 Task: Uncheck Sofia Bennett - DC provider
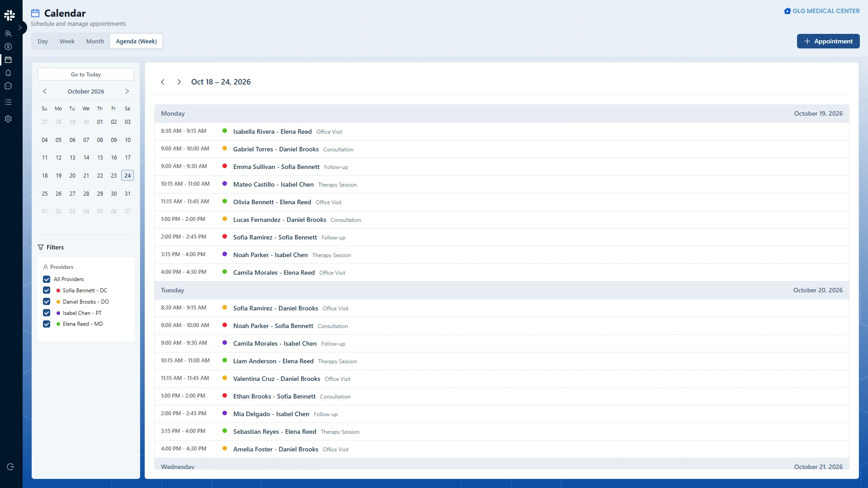click(x=47, y=291)
